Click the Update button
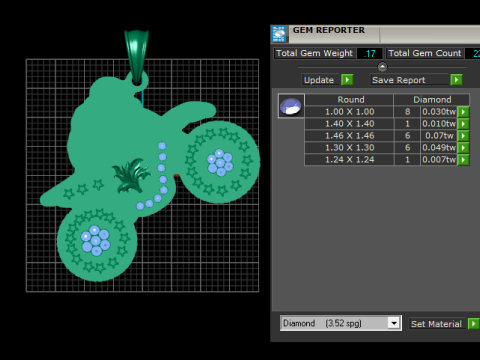 click(321, 80)
